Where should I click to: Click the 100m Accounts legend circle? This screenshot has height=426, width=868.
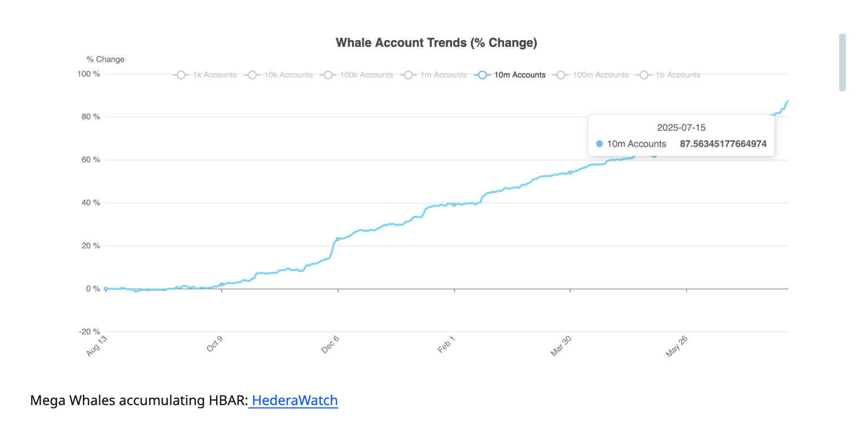coord(560,75)
